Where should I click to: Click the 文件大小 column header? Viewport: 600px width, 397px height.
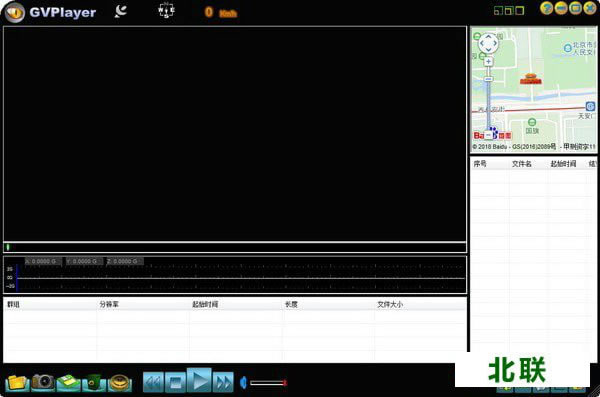(x=390, y=304)
